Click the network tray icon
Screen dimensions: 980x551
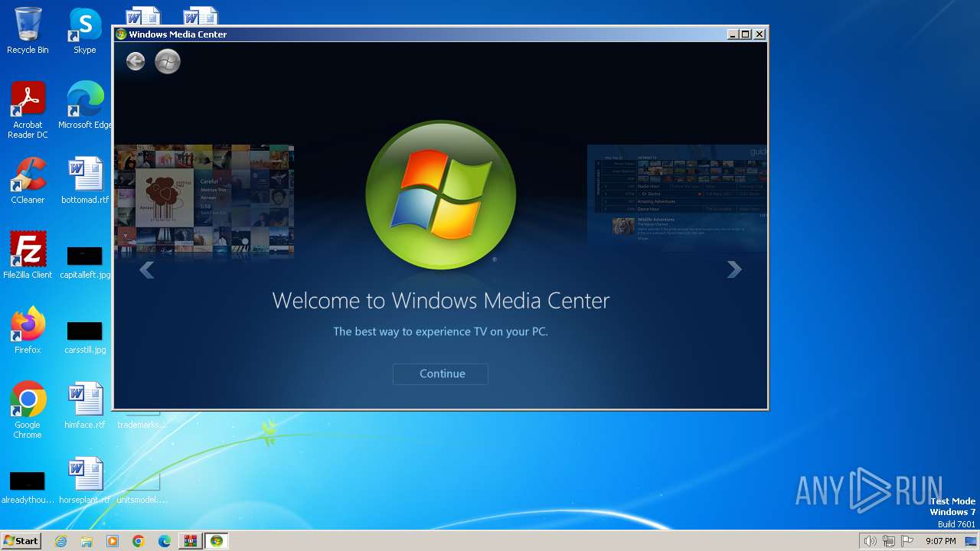889,541
